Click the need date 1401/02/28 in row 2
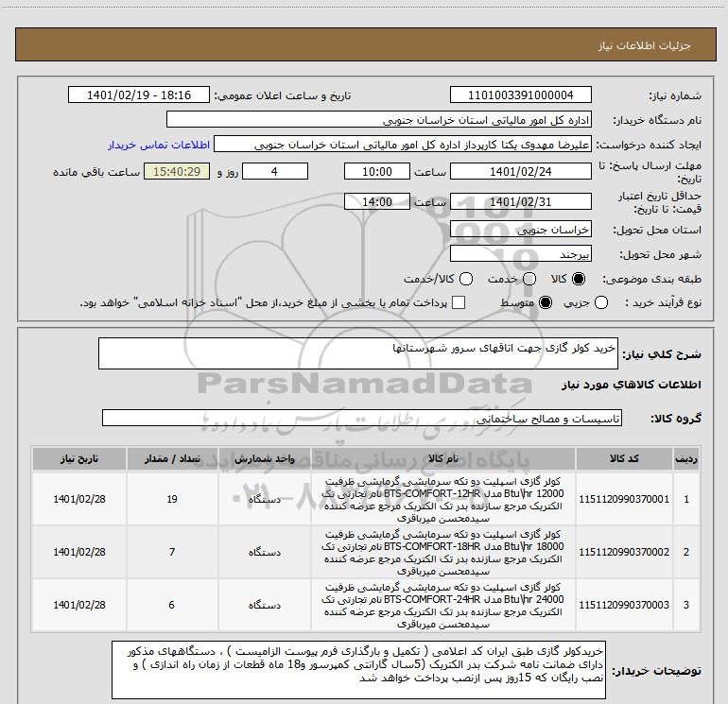 point(79,552)
